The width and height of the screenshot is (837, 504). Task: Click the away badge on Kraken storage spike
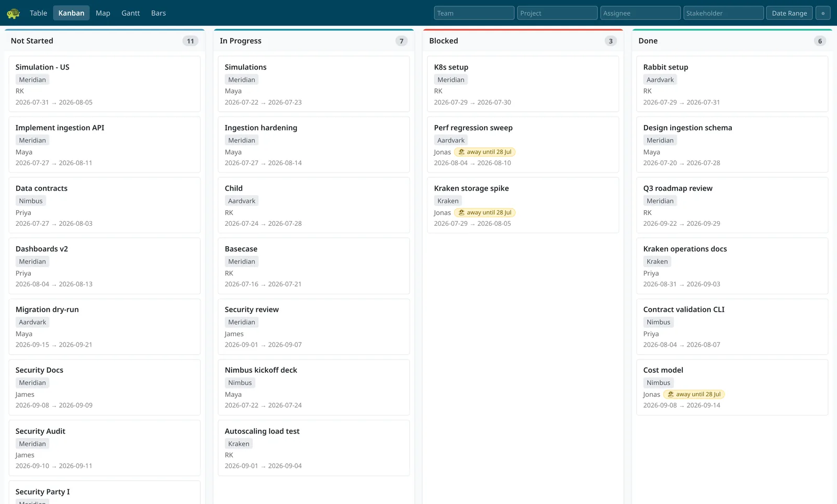tap(485, 213)
